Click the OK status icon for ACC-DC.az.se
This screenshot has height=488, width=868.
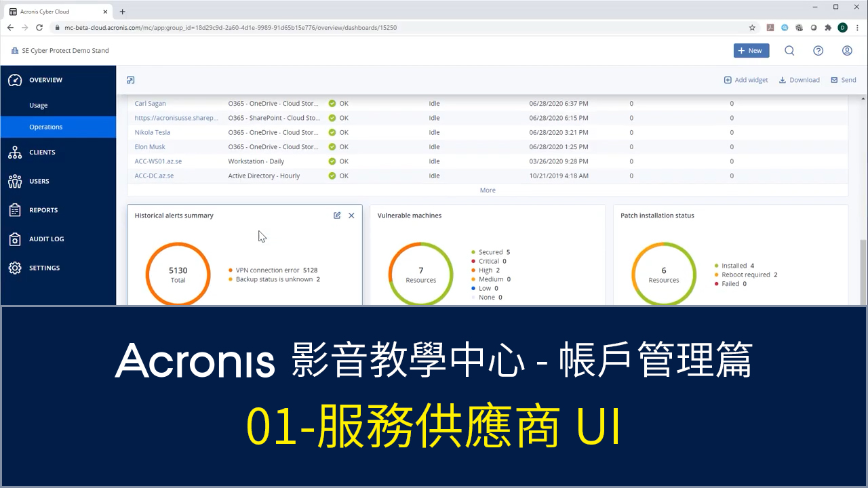tap(332, 176)
